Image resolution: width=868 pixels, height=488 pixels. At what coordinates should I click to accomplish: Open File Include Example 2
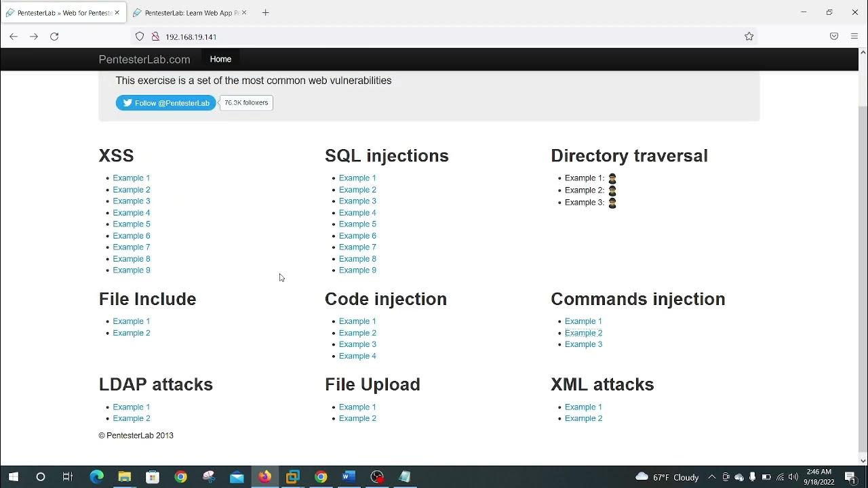[x=132, y=333]
